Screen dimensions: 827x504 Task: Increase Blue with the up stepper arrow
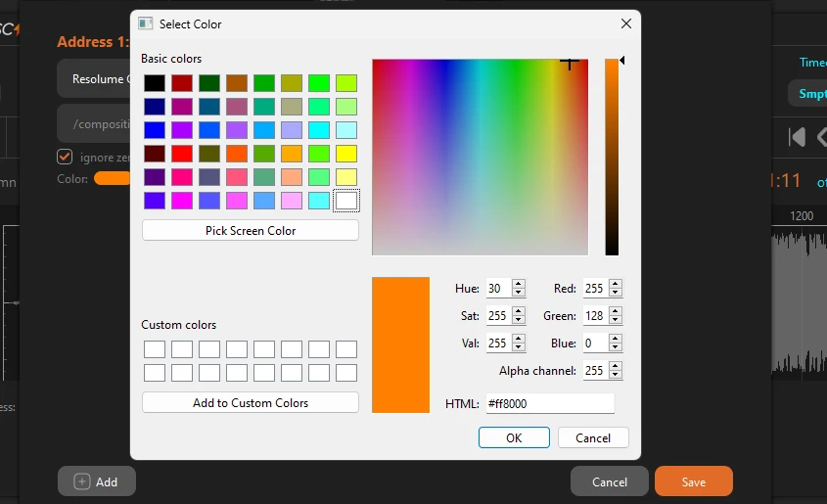616,339
